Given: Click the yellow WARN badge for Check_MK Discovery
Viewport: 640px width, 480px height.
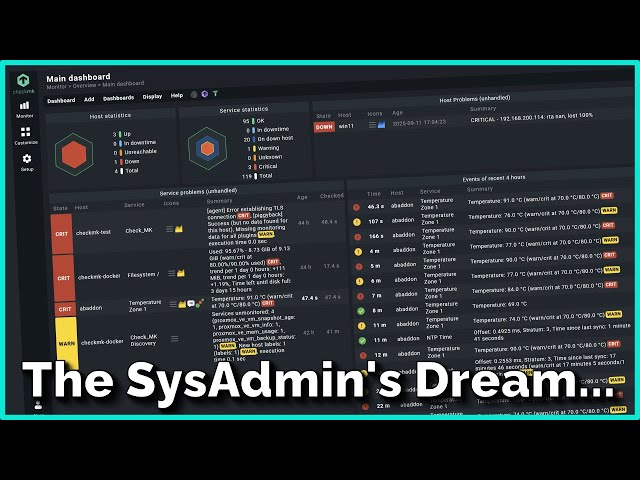Looking at the screenshot, I should click(67, 342).
